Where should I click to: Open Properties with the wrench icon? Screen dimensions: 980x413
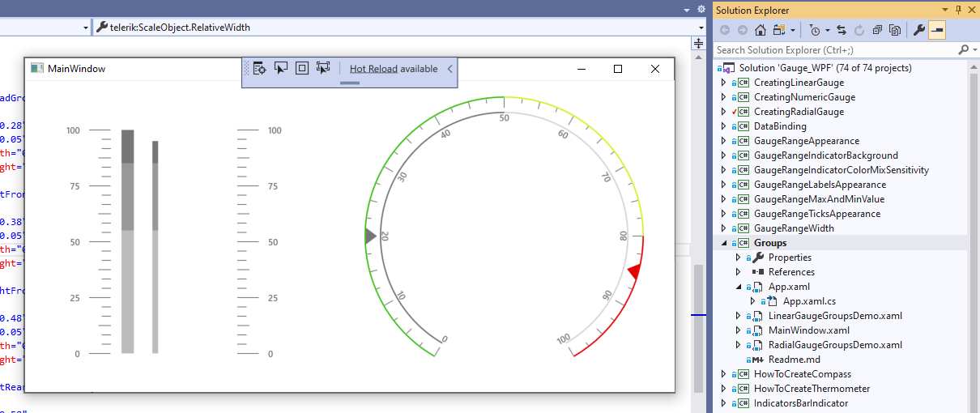tap(918, 30)
